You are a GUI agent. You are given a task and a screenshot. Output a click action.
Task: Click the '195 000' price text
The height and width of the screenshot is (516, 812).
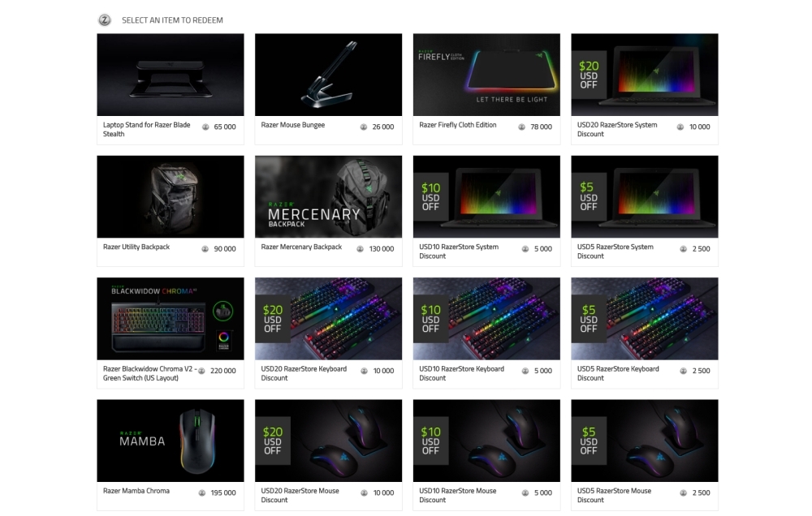(x=223, y=492)
